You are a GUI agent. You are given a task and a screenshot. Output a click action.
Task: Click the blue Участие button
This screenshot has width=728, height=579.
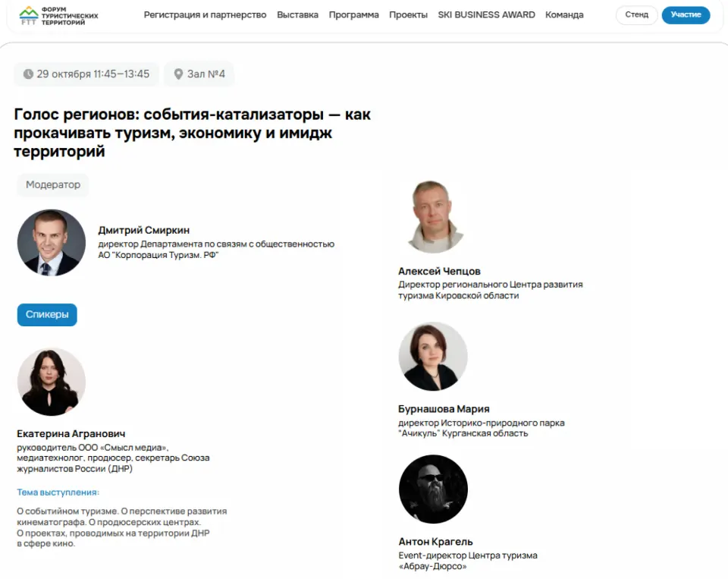686,15
